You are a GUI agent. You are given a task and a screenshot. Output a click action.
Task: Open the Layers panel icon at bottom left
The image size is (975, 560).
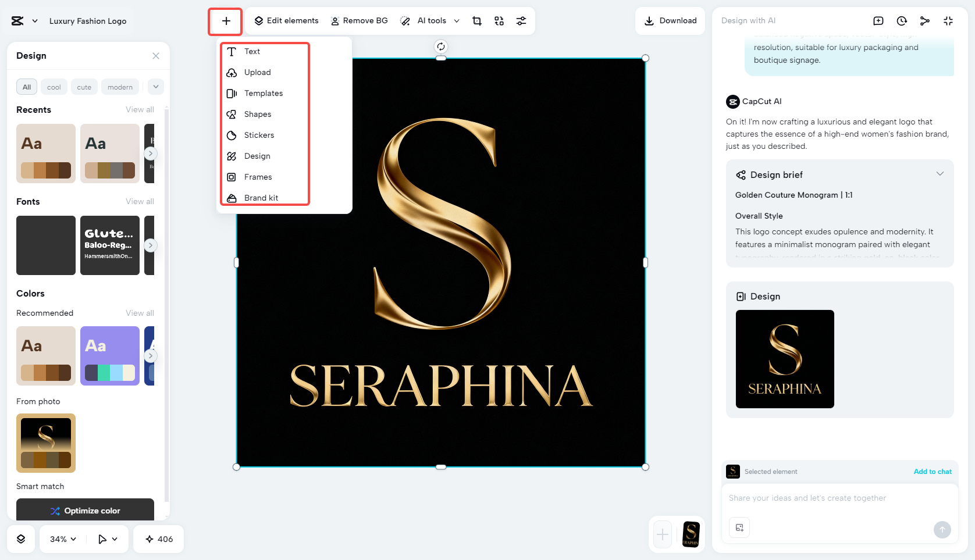point(21,539)
